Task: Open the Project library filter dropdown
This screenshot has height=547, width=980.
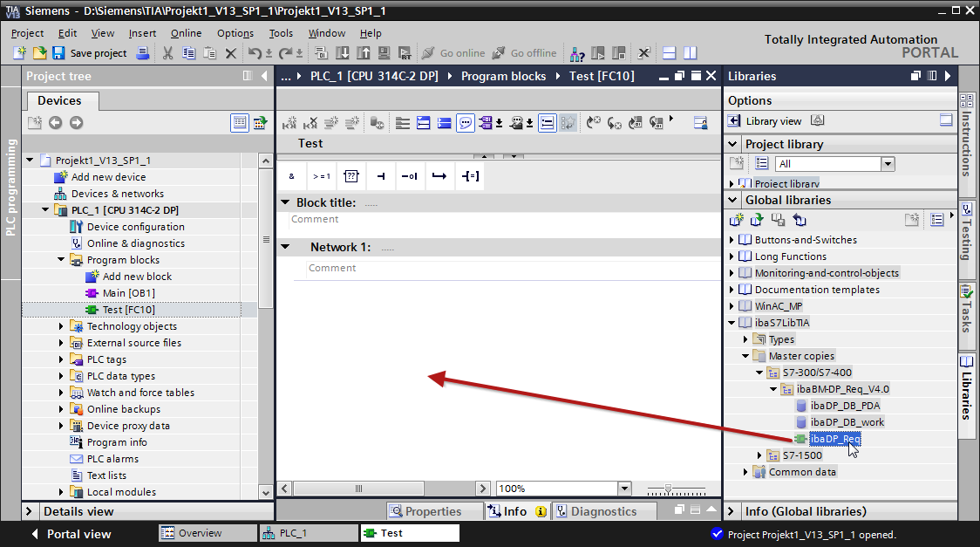Action: coord(888,164)
